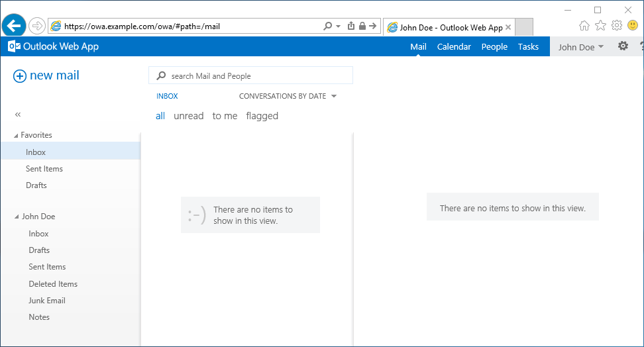Viewport: 644px width, 347px height.
Task: Click the browser Home icon
Action: [x=584, y=26]
